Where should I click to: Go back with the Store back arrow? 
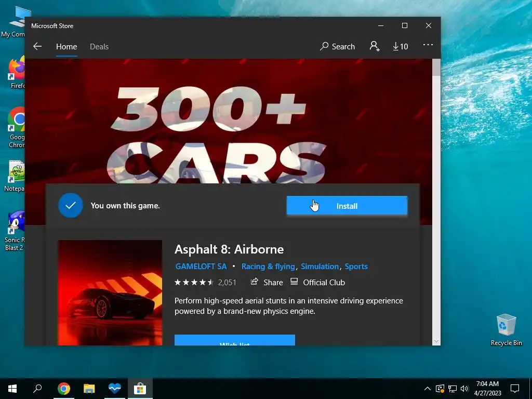pyautogui.click(x=37, y=46)
